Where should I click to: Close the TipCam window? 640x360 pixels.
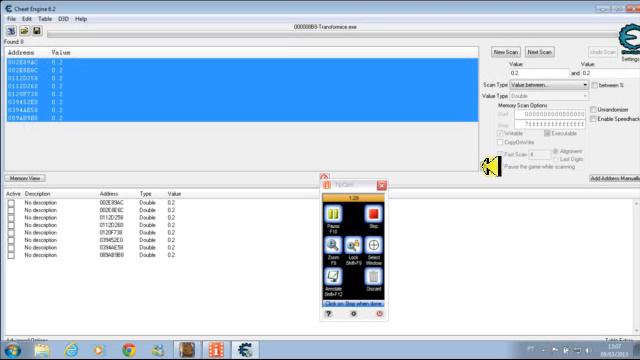[x=382, y=186]
